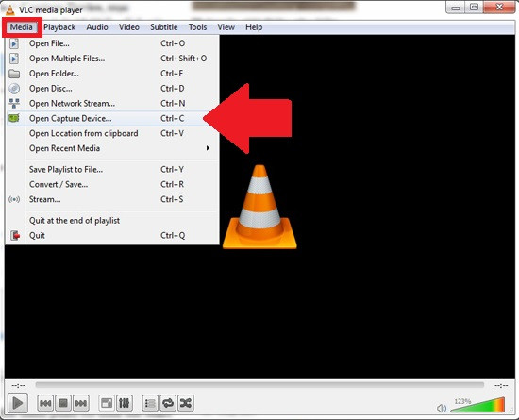Viewport: 519px width, 420px height.
Task: Open the Tools menu
Action: 197,27
